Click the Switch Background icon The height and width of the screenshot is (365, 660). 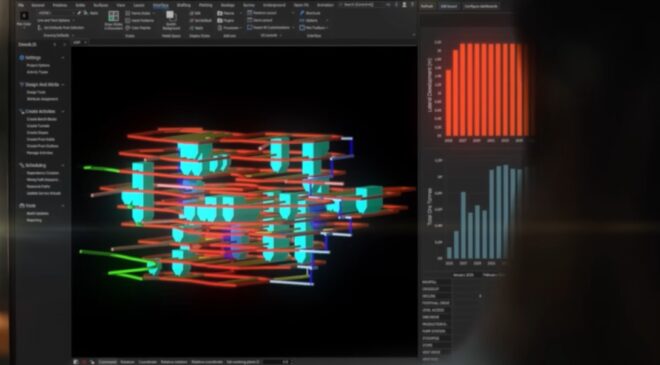click(x=170, y=16)
